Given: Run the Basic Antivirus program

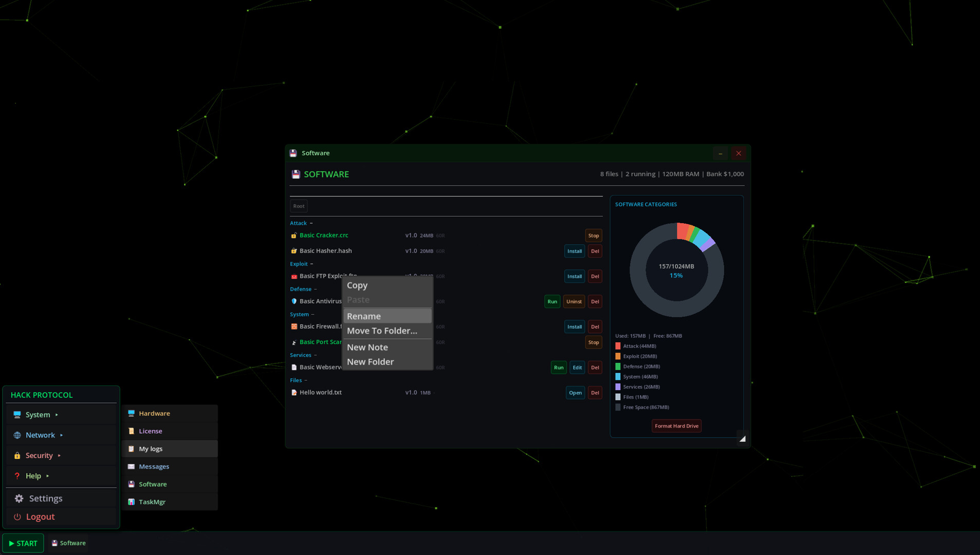Looking at the screenshot, I should click(552, 302).
